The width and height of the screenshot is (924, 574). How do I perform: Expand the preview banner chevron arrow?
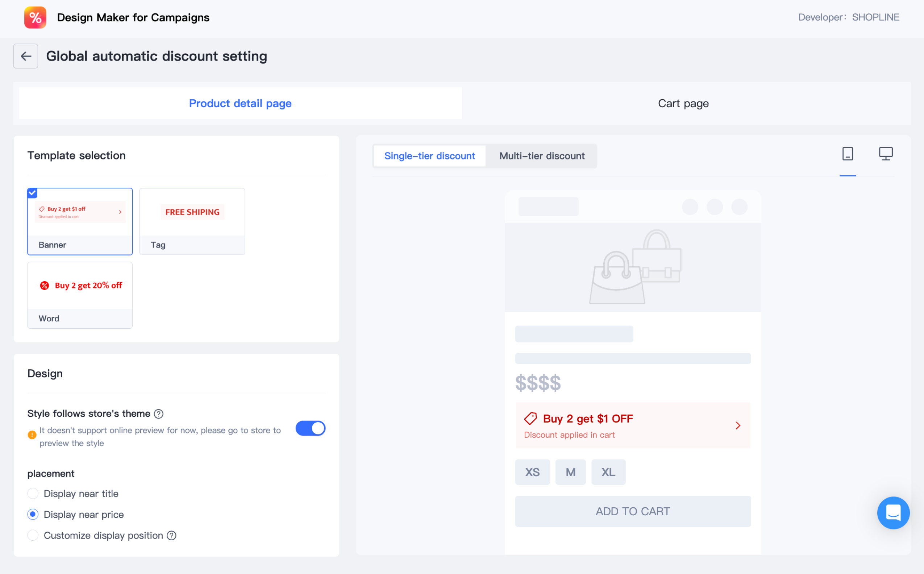tap(738, 425)
